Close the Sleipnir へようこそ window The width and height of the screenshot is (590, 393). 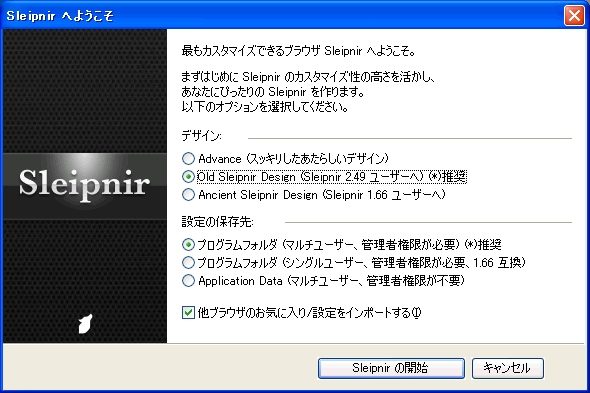tap(574, 16)
